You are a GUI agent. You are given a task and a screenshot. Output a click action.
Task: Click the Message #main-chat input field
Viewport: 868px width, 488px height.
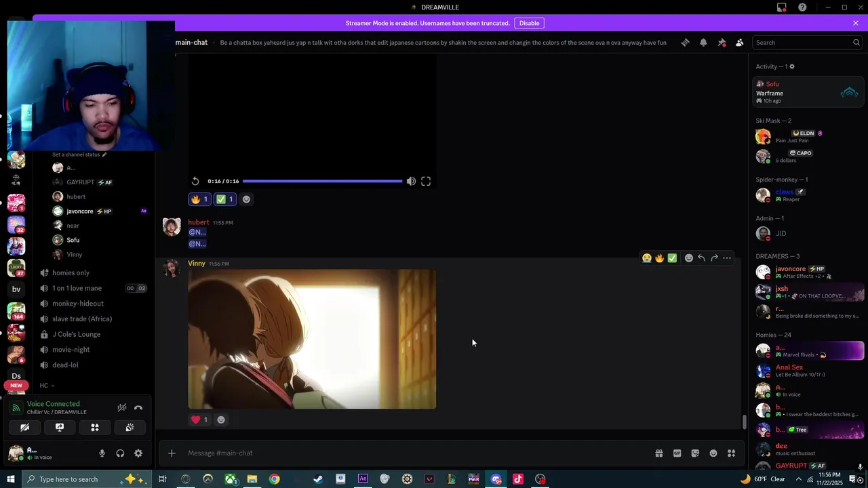pos(414,453)
